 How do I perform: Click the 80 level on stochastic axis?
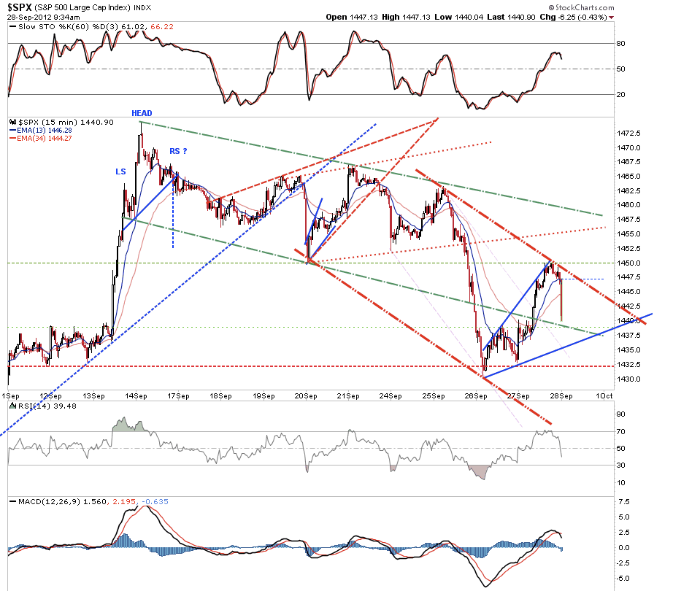[620, 43]
